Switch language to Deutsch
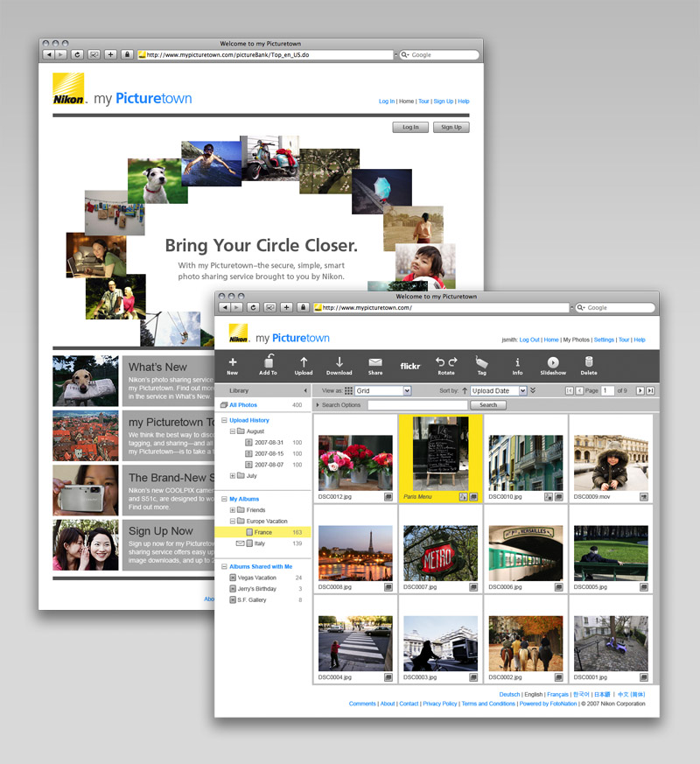700x764 pixels. coord(509,694)
